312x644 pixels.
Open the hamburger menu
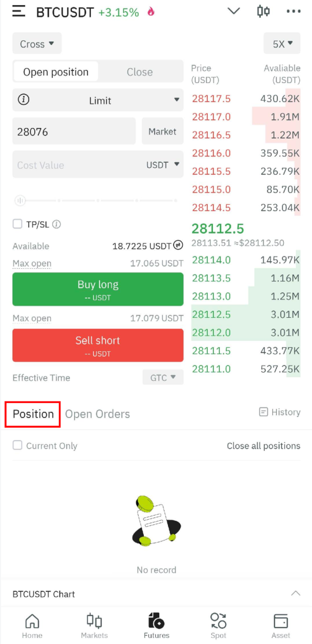(19, 12)
